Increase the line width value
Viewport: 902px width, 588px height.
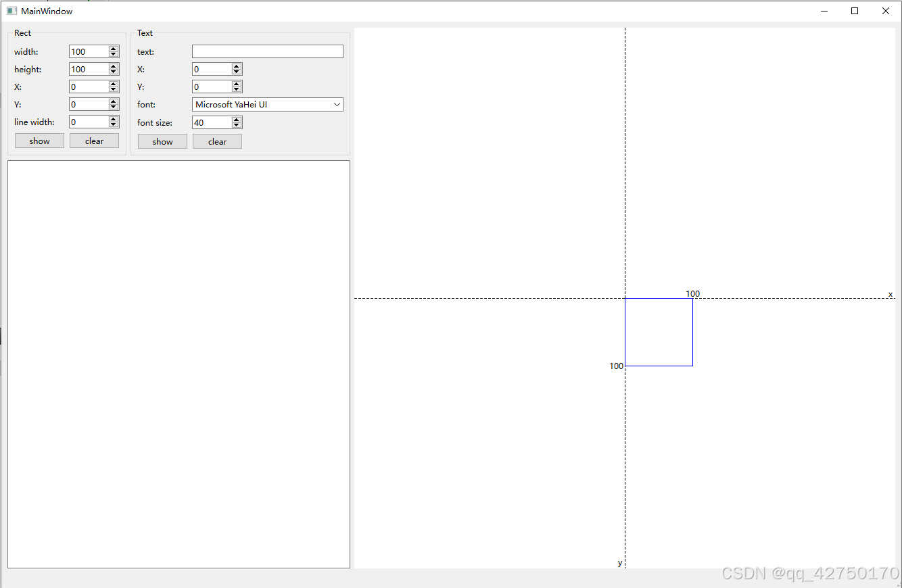pyautogui.click(x=113, y=118)
